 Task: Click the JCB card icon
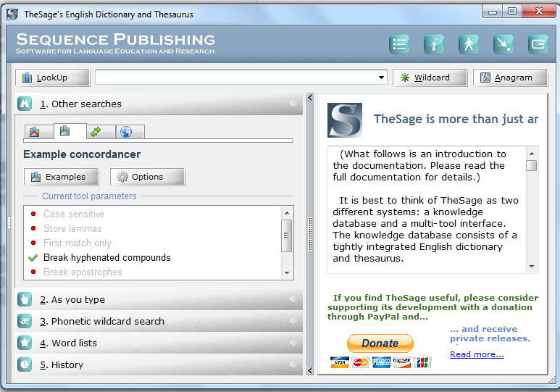coord(422,362)
